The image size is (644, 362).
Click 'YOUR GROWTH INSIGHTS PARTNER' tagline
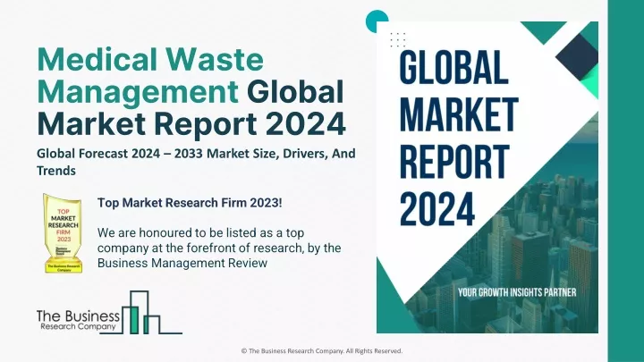(517, 292)
